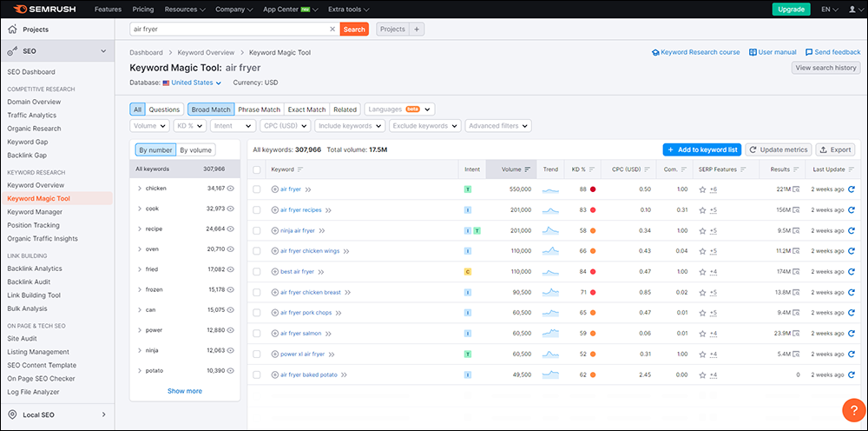This screenshot has width=868, height=431.
Task: Select the Questions tab
Action: point(164,109)
